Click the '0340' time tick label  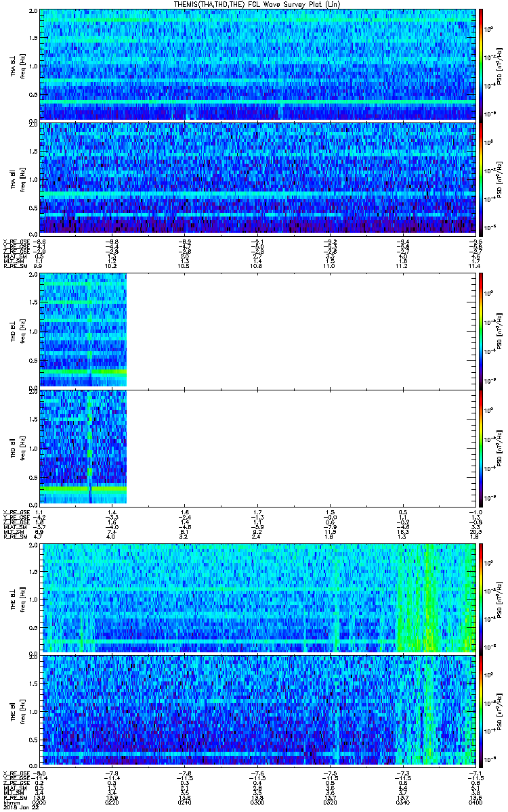(402, 801)
